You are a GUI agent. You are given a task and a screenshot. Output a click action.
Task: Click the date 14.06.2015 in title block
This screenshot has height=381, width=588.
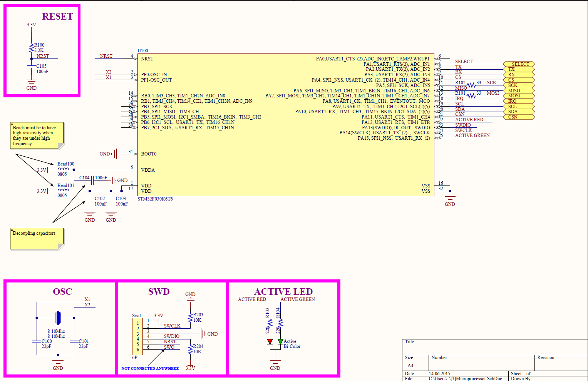(439, 374)
